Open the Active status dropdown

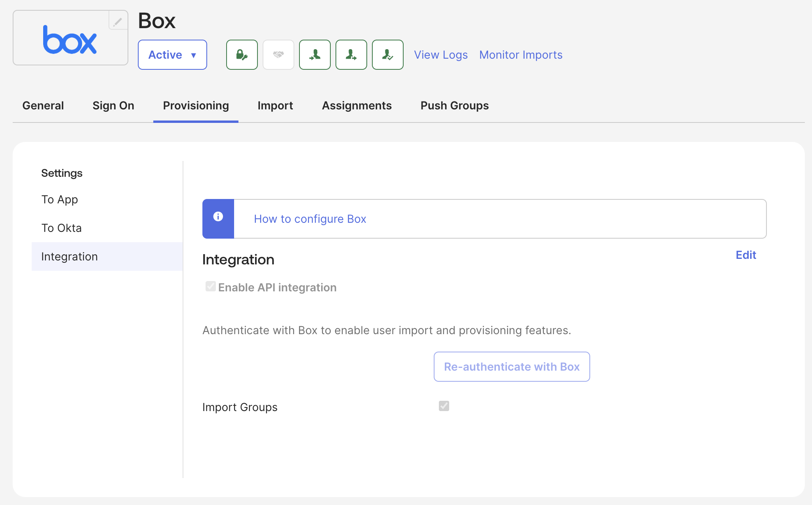(172, 55)
